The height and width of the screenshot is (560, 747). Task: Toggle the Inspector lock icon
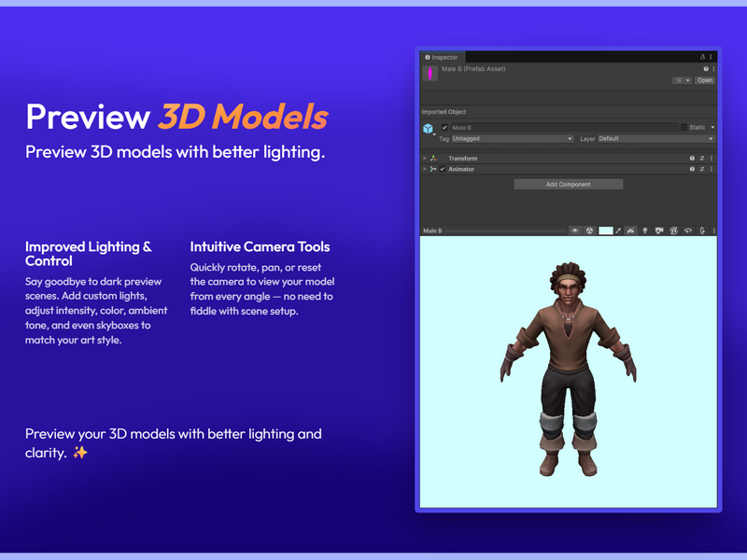click(x=702, y=57)
